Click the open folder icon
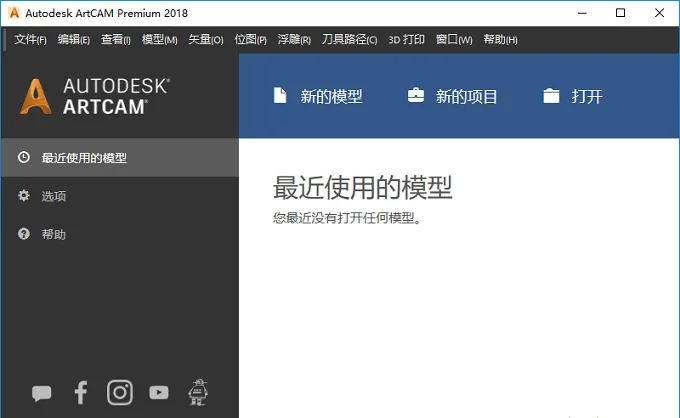This screenshot has height=418, width=680. tap(551, 96)
